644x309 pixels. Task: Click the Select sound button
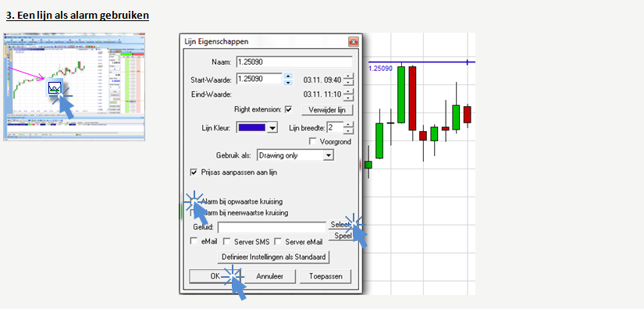340,225
